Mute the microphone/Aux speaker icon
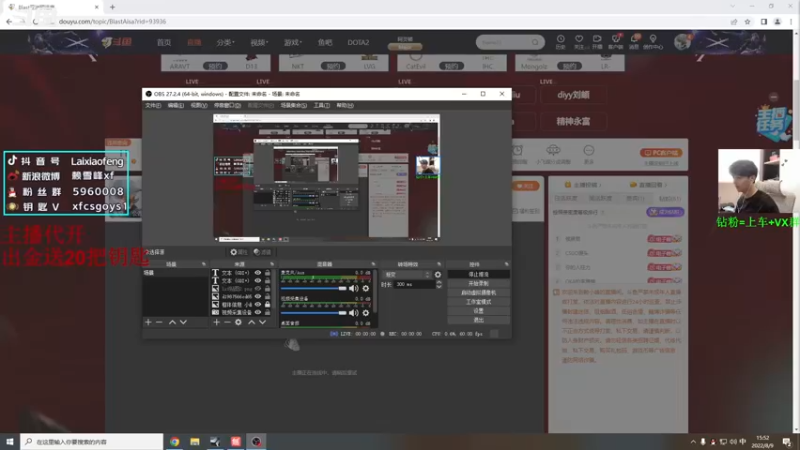The width and height of the screenshot is (800, 450). tap(353, 288)
